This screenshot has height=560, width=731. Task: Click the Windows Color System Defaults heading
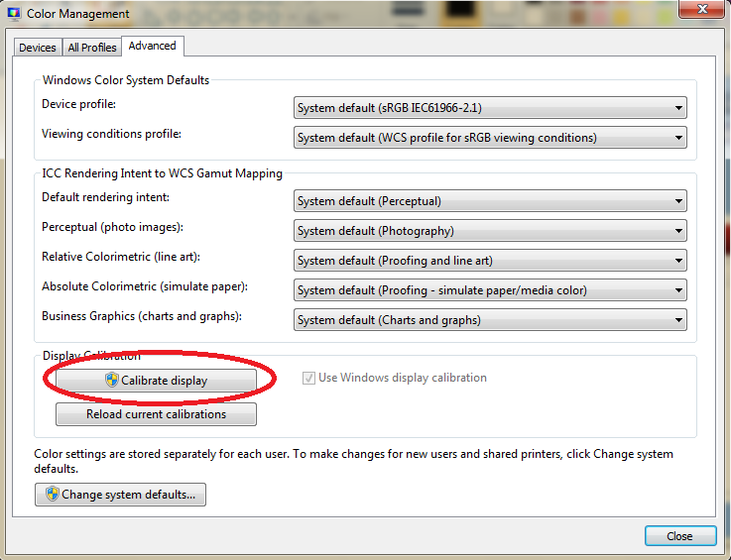[x=126, y=80]
